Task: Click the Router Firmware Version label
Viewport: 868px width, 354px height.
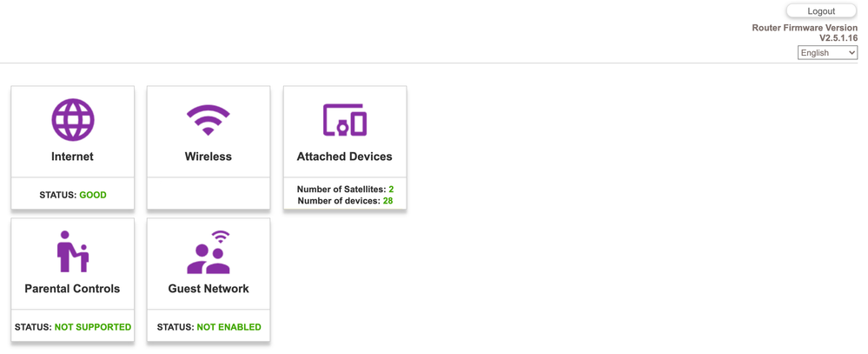Action: click(805, 28)
